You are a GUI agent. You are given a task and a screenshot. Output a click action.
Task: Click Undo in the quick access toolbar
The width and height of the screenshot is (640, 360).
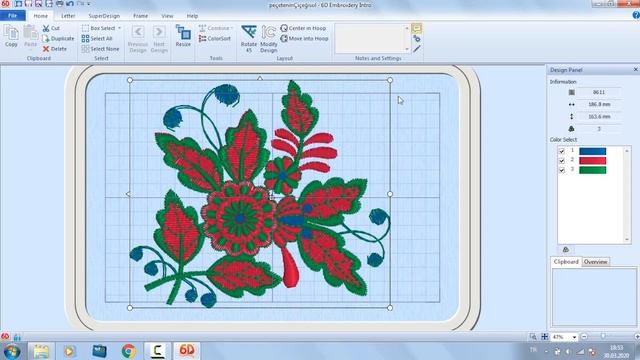click(x=70, y=4)
